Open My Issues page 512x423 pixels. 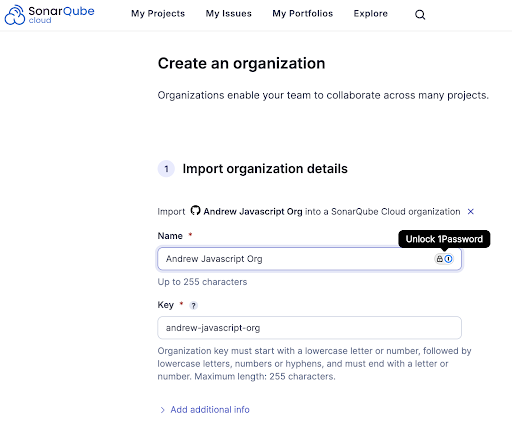(229, 14)
